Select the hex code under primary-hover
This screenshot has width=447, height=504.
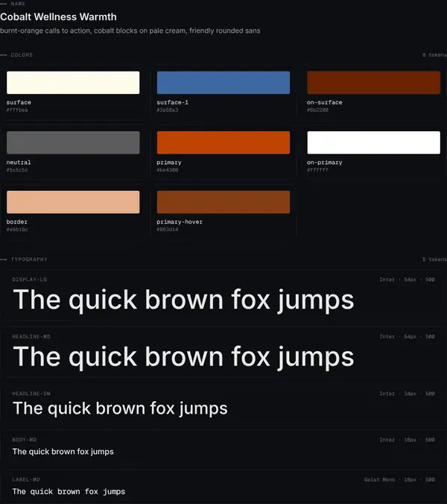pos(168,230)
